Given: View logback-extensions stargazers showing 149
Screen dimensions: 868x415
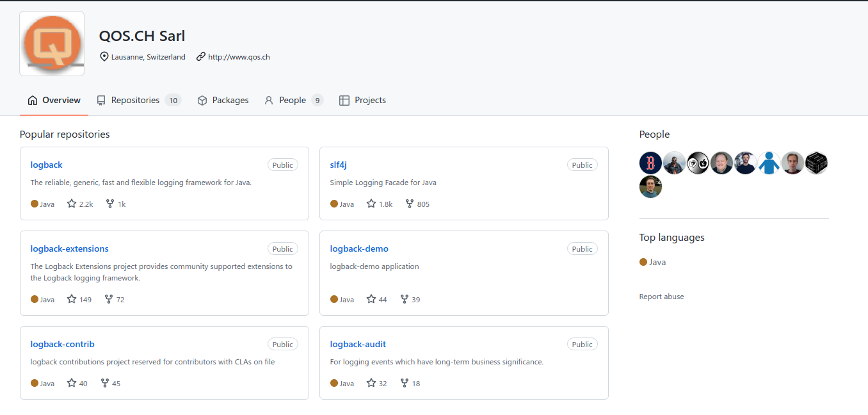Looking at the screenshot, I should pos(79,299).
